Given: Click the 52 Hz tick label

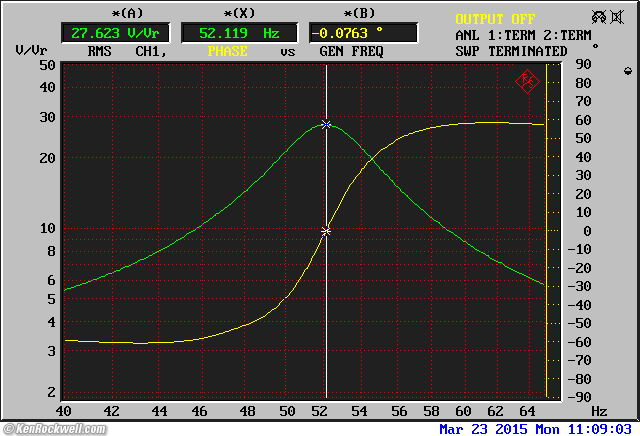Looking at the screenshot, I should 319,411.
